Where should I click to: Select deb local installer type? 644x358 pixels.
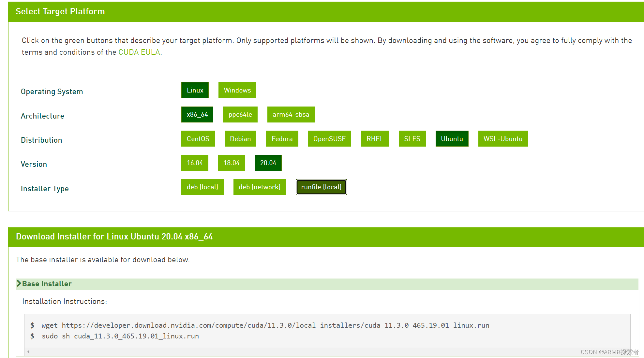203,187
